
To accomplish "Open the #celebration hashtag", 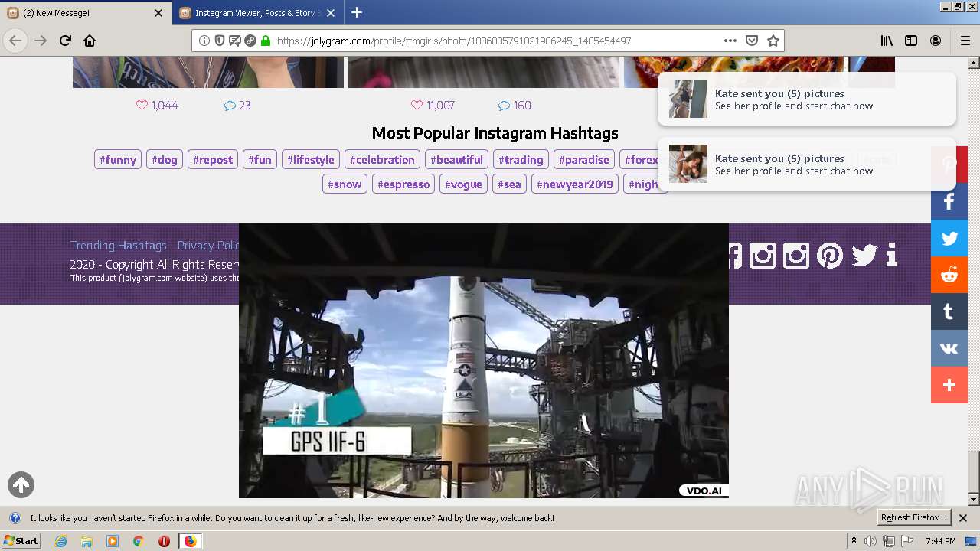I will (x=382, y=160).
